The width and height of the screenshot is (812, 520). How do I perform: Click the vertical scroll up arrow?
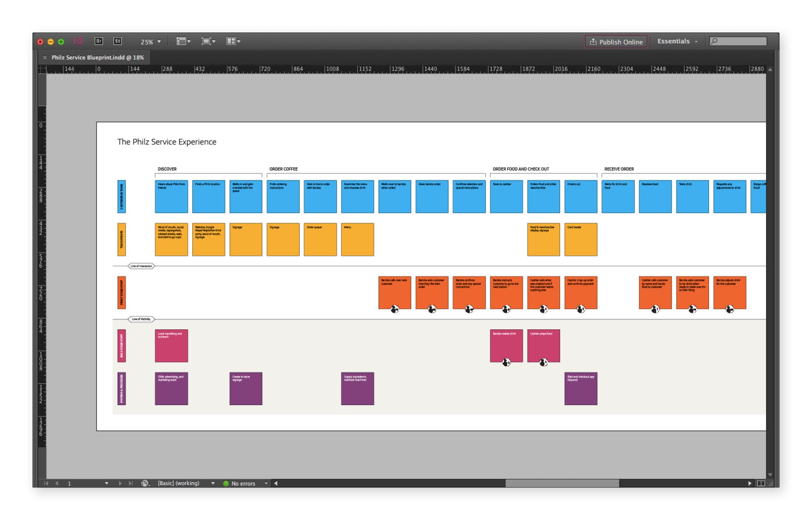tap(770, 69)
